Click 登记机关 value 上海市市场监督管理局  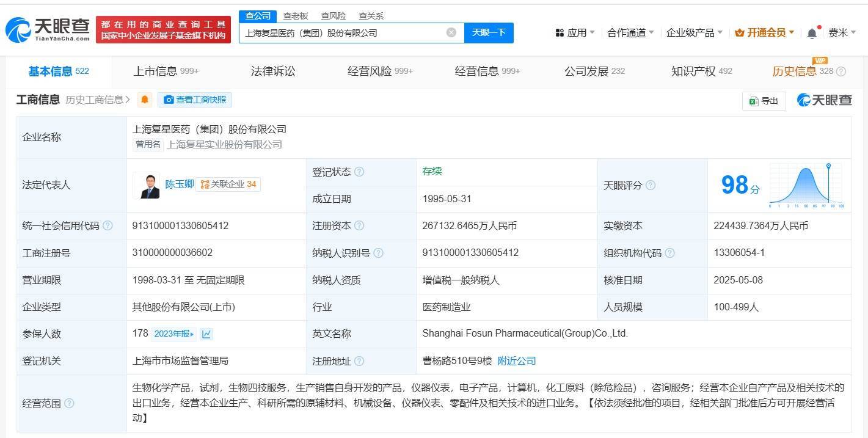(x=180, y=361)
